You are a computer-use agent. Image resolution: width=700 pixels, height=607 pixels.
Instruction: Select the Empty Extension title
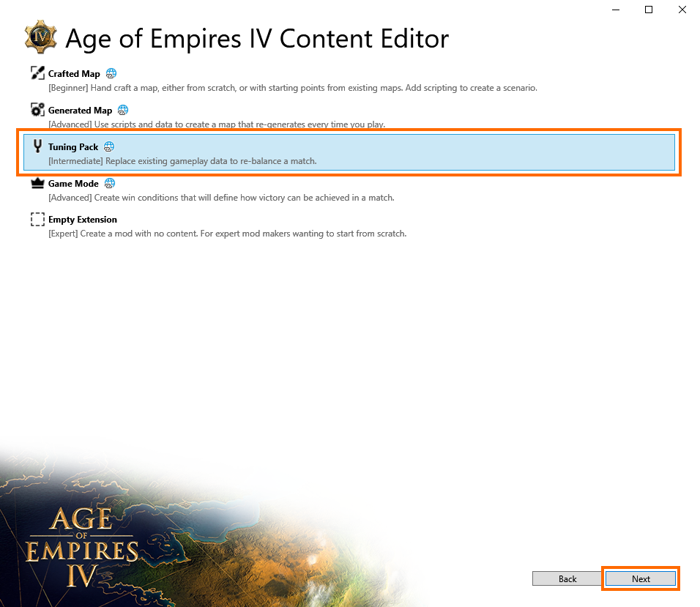click(83, 220)
